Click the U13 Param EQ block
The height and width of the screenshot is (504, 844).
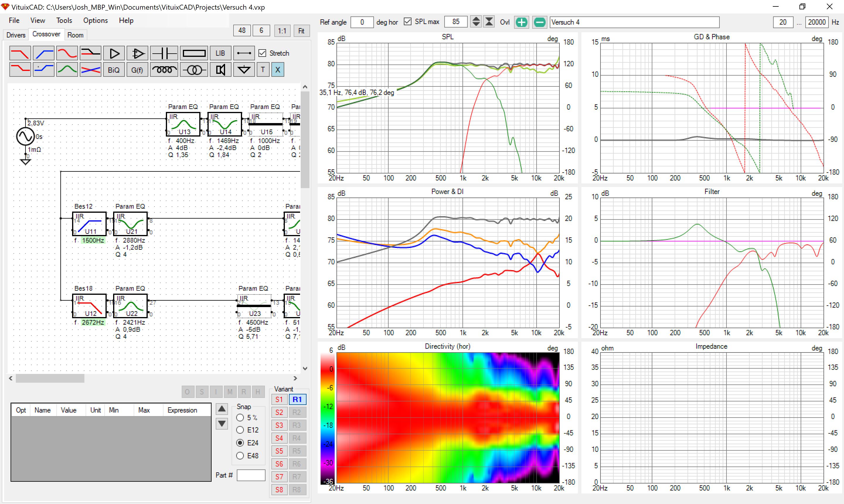(x=183, y=124)
